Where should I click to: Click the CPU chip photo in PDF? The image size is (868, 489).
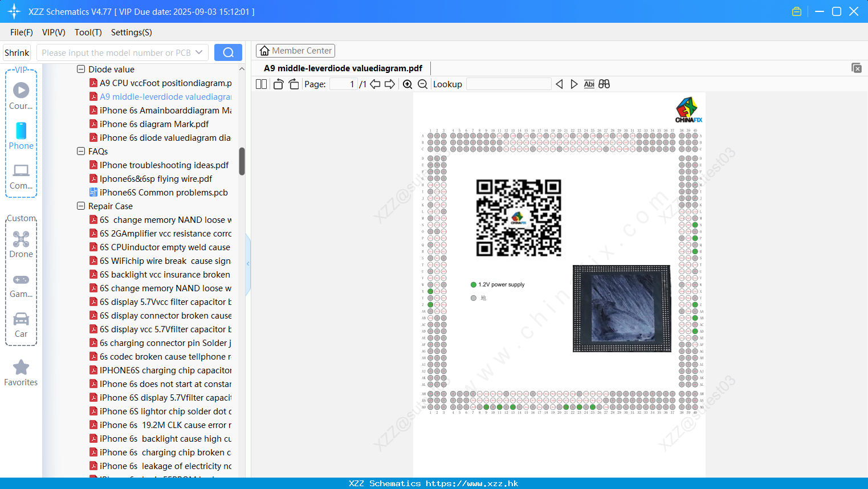(622, 308)
